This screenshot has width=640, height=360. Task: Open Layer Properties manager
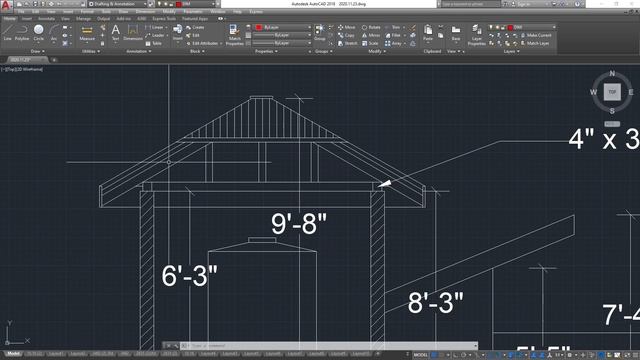(x=476, y=35)
